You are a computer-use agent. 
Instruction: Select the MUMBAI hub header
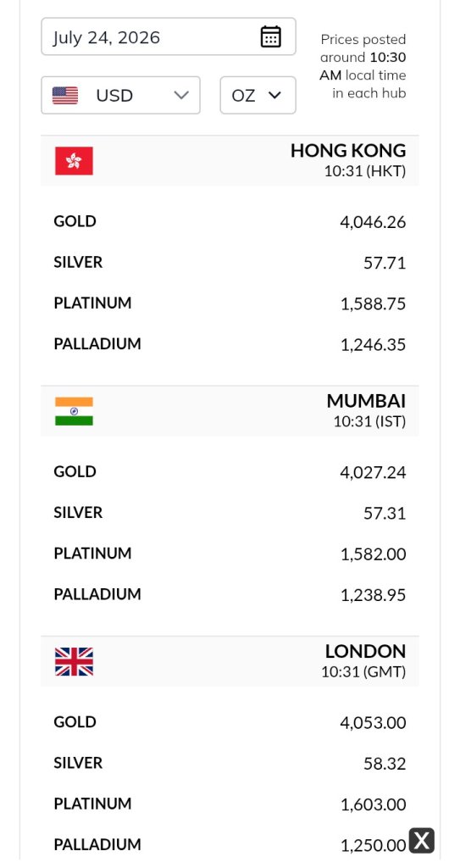coord(230,411)
